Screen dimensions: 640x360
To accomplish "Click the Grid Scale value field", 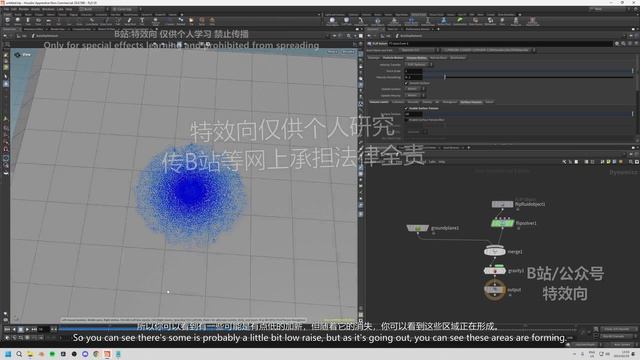I will click(x=413, y=71).
